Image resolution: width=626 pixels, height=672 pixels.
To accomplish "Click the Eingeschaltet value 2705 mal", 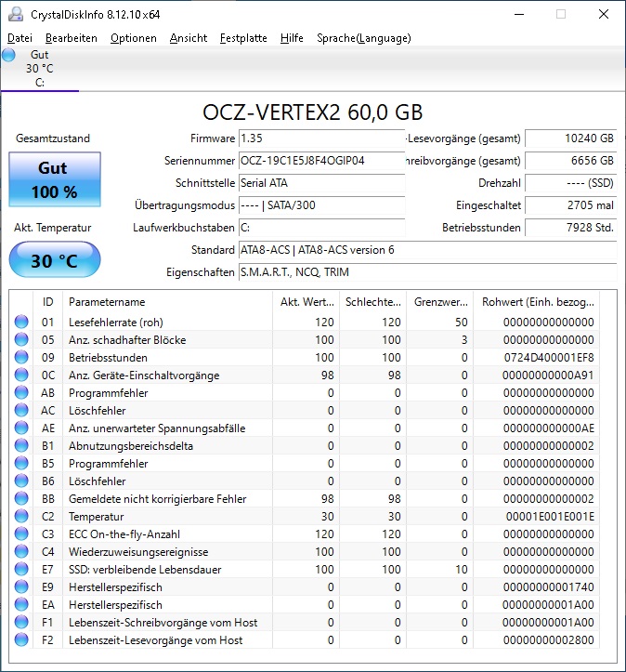I will pyautogui.click(x=571, y=205).
